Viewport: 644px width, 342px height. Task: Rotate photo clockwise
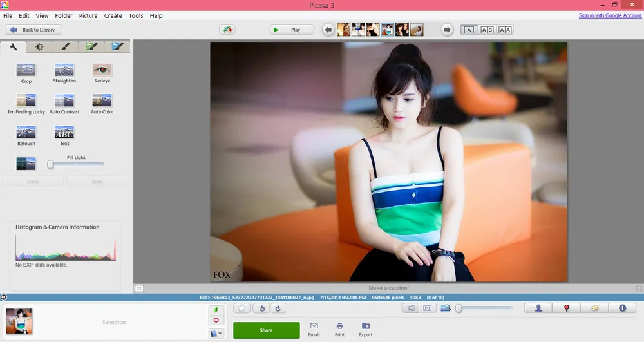pyautogui.click(x=278, y=309)
